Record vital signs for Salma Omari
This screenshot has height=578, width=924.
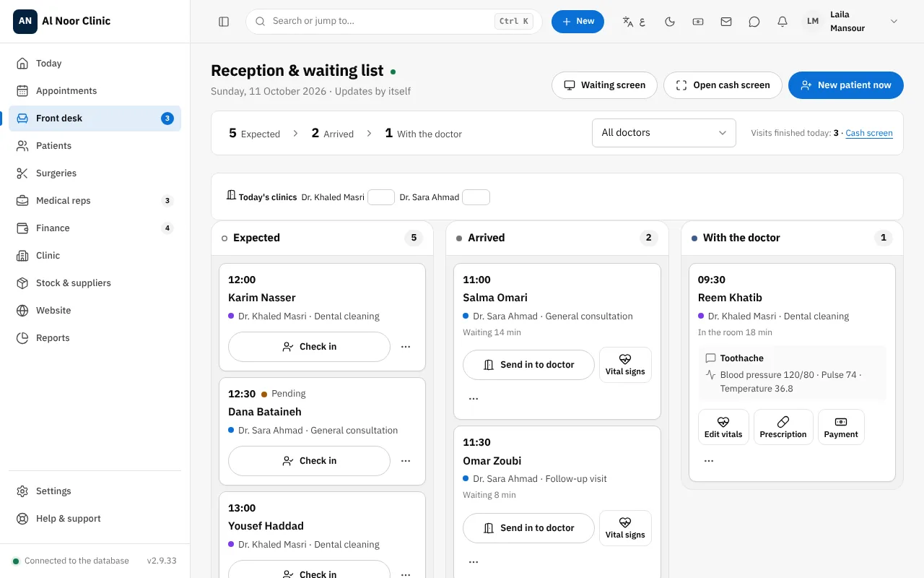[x=625, y=365]
